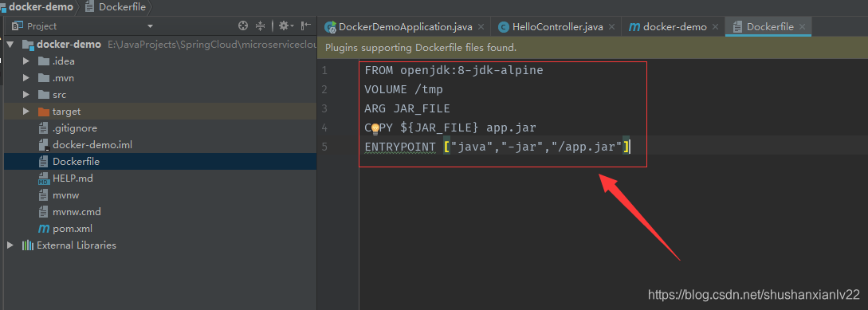Switch to HelloController.java tab
Viewport: 868px width, 310px height.
coord(557,26)
